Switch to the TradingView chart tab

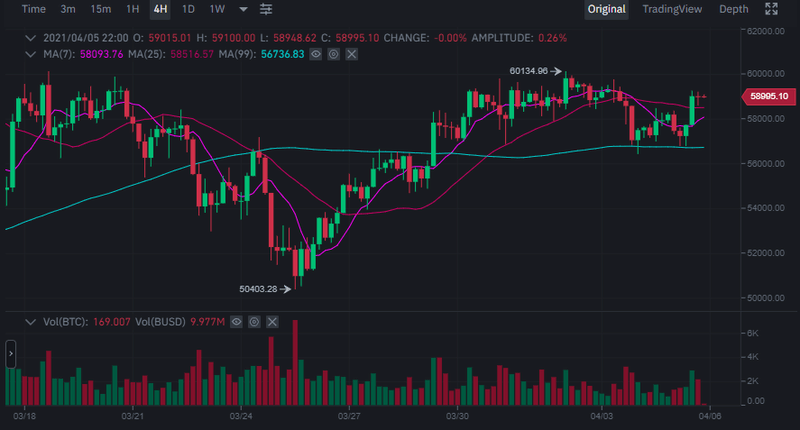(x=672, y=9)
